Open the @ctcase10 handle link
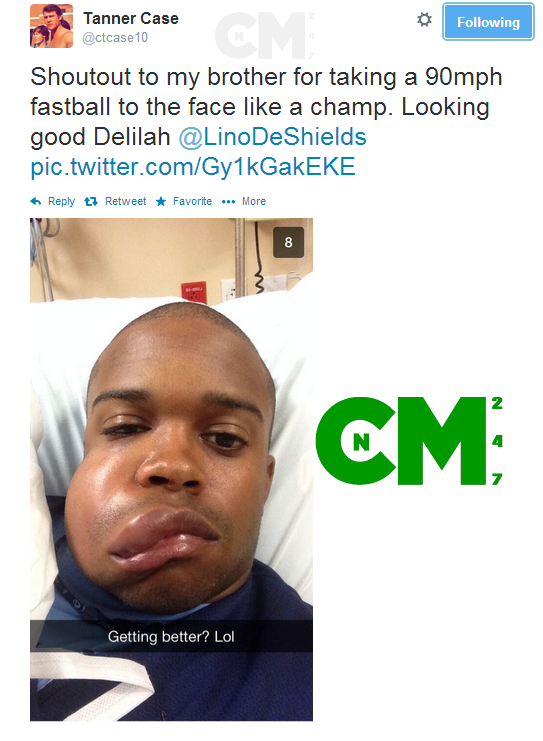The width and height of the screenshot is (543, 741). tap(115, 37)
